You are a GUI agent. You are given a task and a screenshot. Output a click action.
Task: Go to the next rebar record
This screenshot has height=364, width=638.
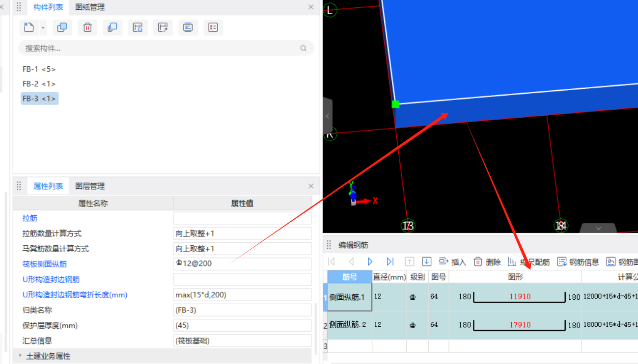pyautogui.click(x=370, y=262)
